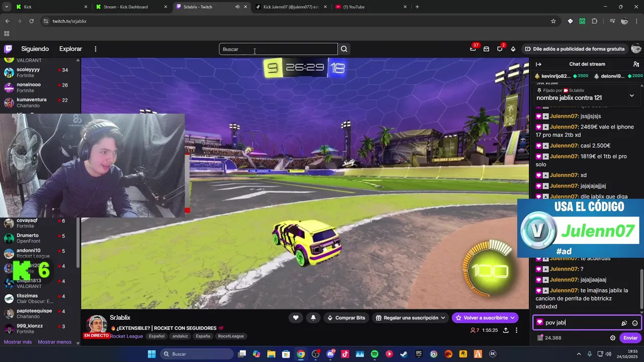Click the chat identity badge in input
644x362 pixels.
tap(540, 323)
